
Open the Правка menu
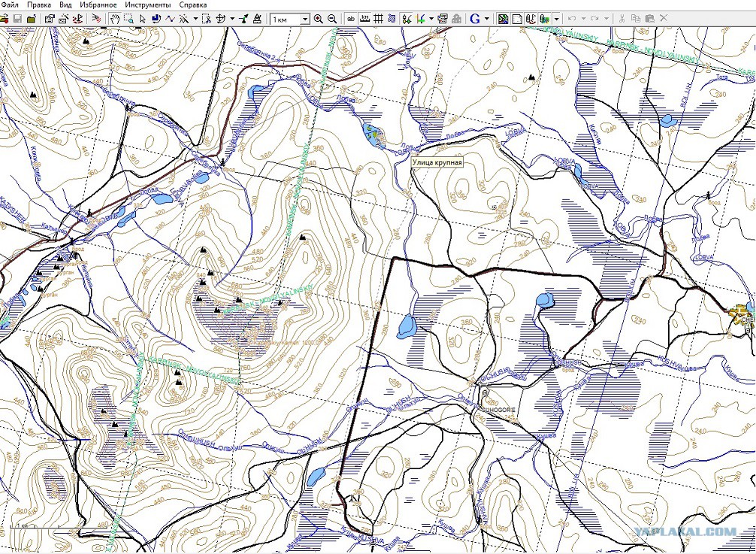[39, 5]
